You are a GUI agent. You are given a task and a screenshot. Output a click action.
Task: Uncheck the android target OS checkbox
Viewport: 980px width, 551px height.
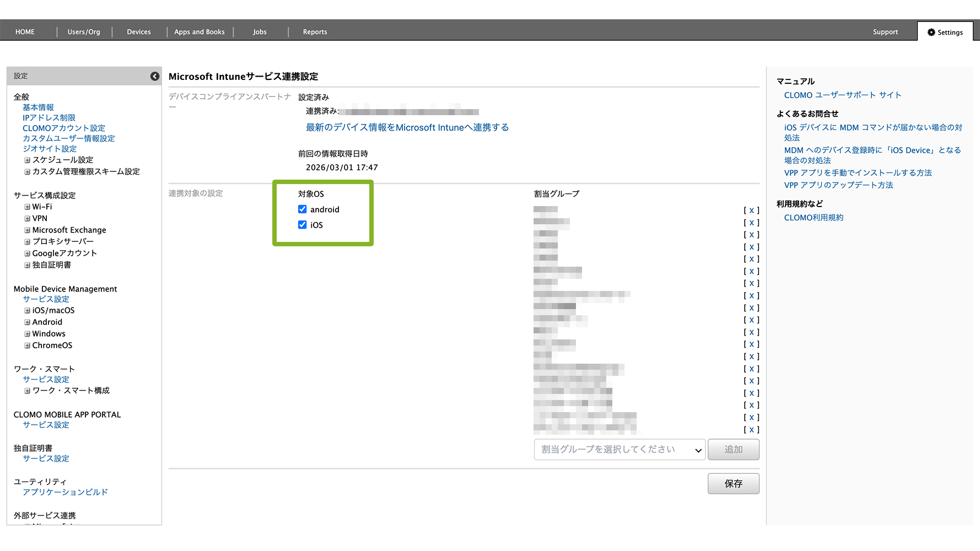pos(302,209)
